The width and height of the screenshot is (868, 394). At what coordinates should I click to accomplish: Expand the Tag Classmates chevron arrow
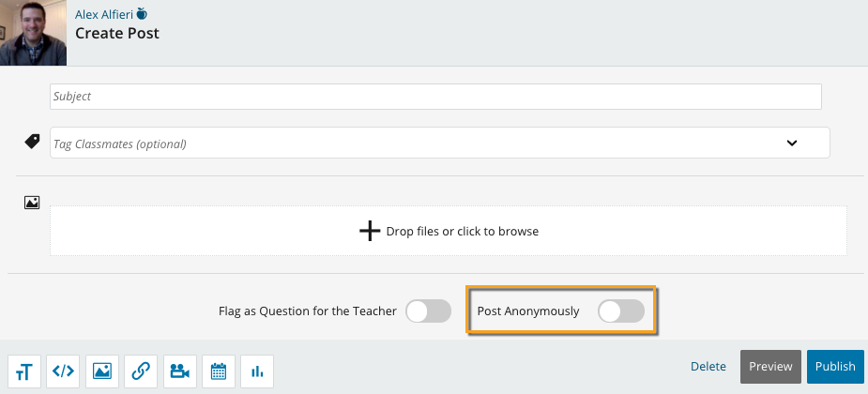click(x=792, y=144)
